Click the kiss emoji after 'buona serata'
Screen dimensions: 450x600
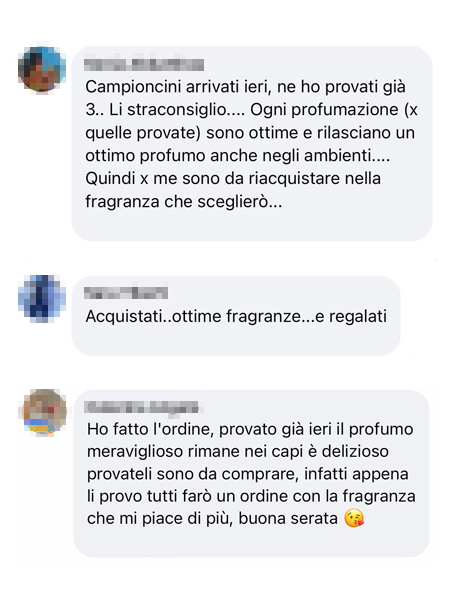click(x=354, y=518)
